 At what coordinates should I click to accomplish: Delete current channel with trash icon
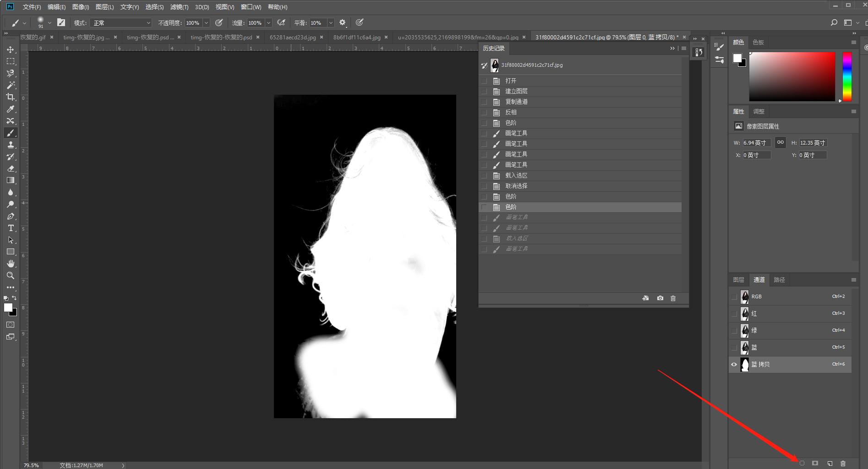coord(843,463)
